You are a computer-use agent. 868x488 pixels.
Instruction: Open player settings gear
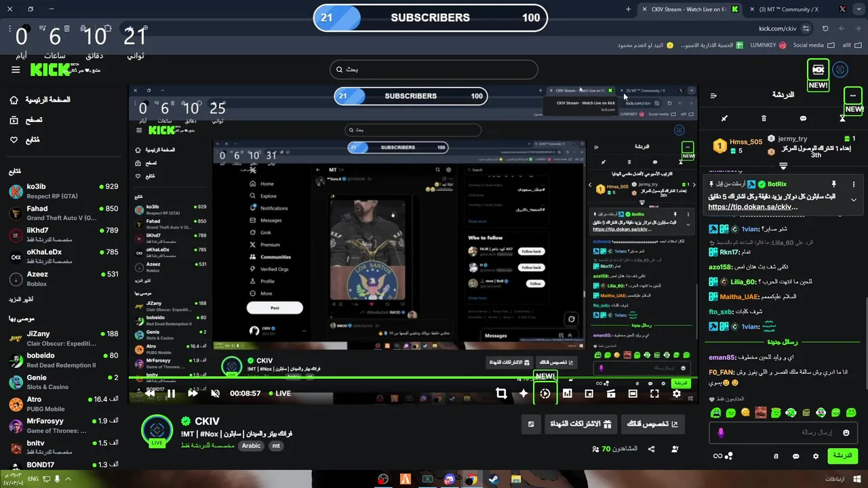click(x=676, y=393)
